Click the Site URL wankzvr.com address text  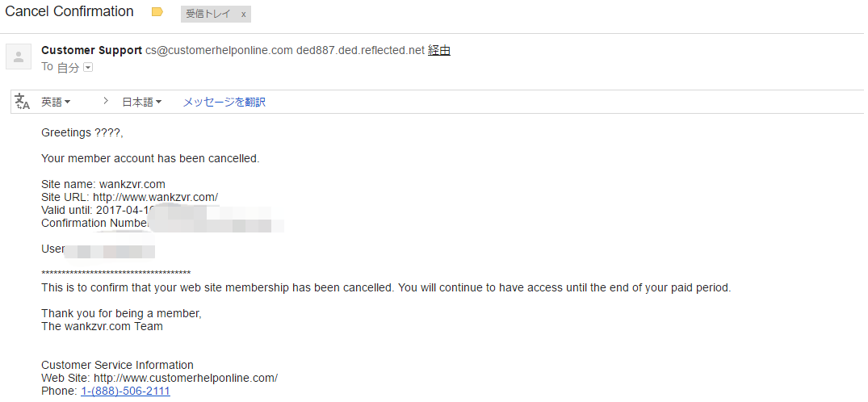[x=155, y=197]
